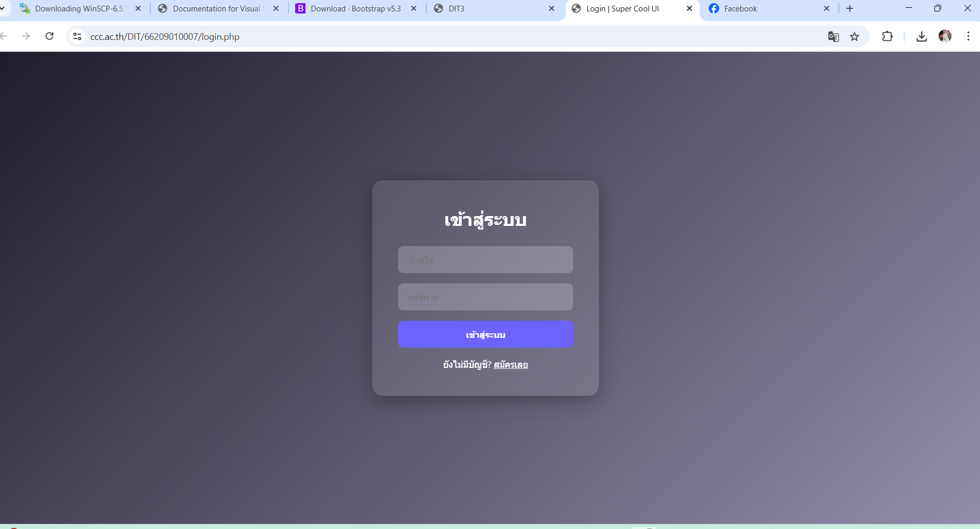
Task: Reload the login page
Action: (50, 36)
